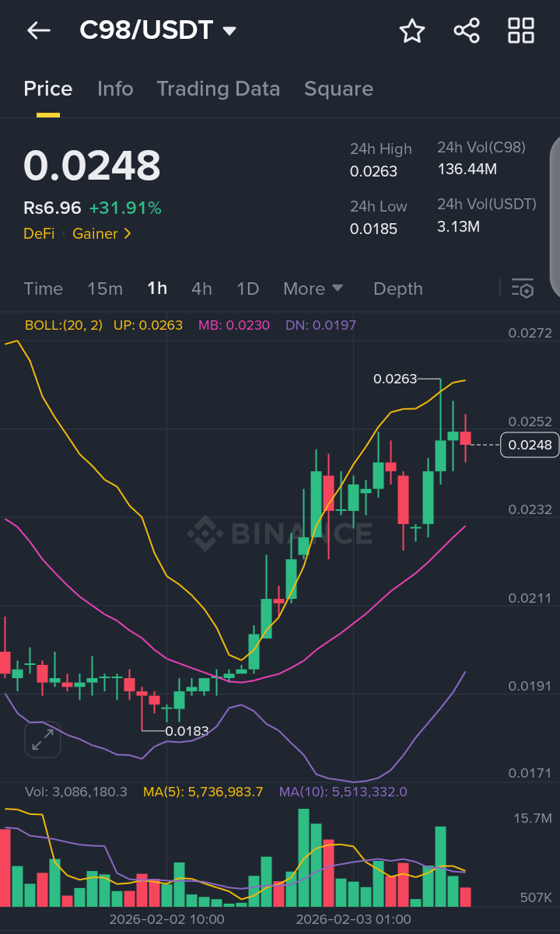The image size is (560, 934).
Task: Tap the 24h Low value 0.0185
Action: pyautogui.click(x=373, y=229)
